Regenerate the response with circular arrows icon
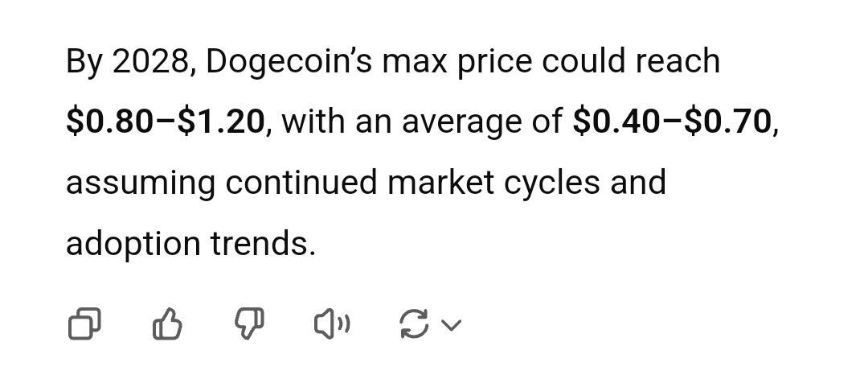 point(413,324)
